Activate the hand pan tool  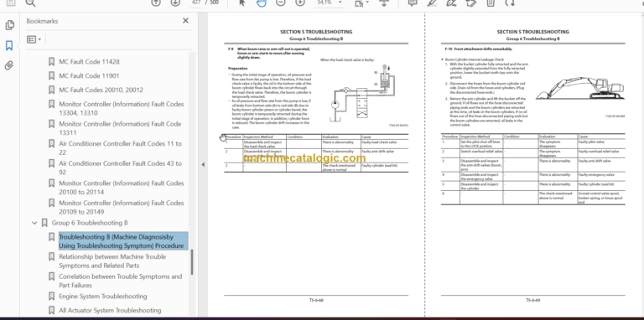pos(262,3)
